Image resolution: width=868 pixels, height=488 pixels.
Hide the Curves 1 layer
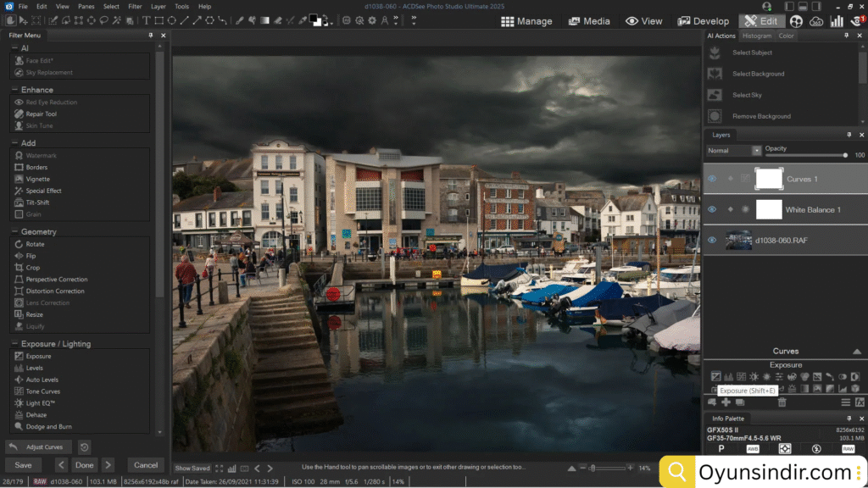click(711, 179)
